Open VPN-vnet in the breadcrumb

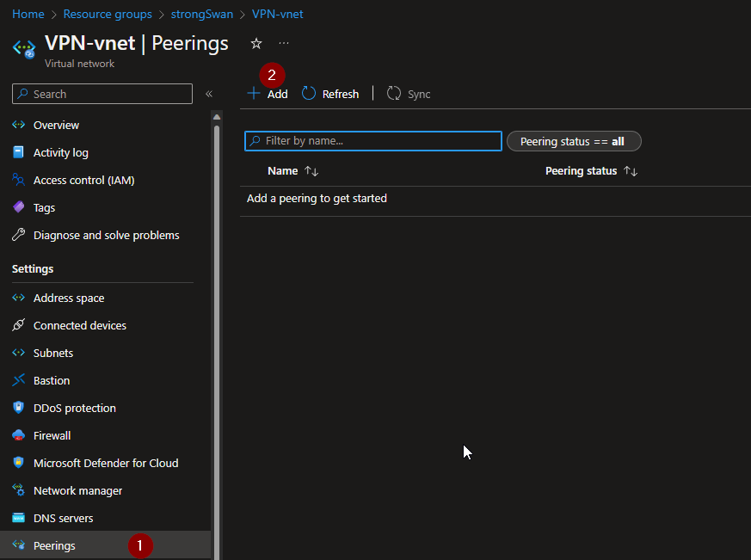coord(277,14)
